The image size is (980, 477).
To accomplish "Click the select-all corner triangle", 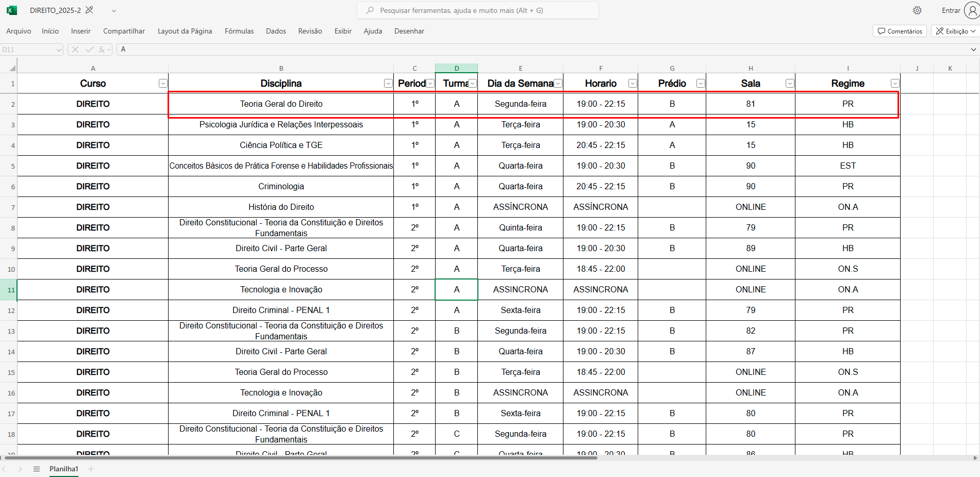I will coord(12,68).
